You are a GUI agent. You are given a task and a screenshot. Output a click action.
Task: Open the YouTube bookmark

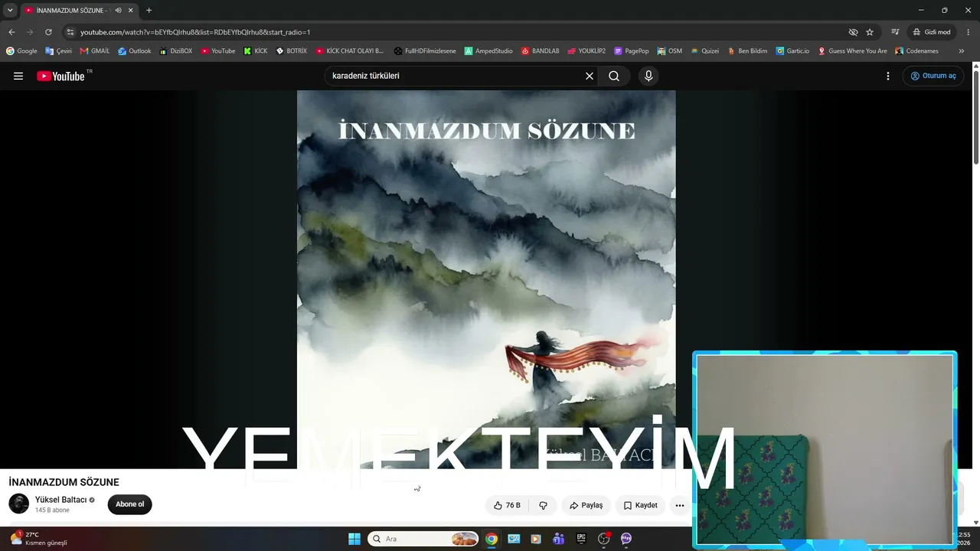218,51
